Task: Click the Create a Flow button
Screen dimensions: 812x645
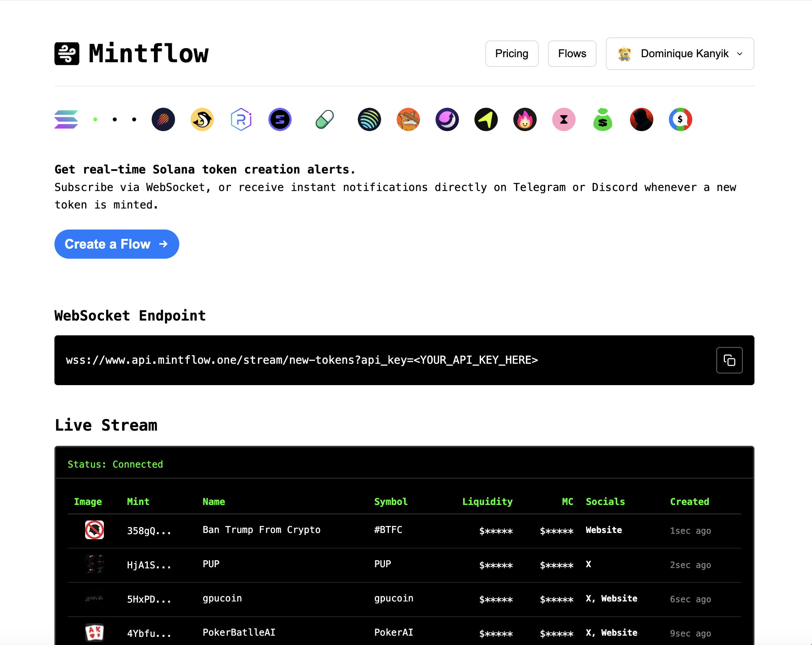Action: pos(116,244)
